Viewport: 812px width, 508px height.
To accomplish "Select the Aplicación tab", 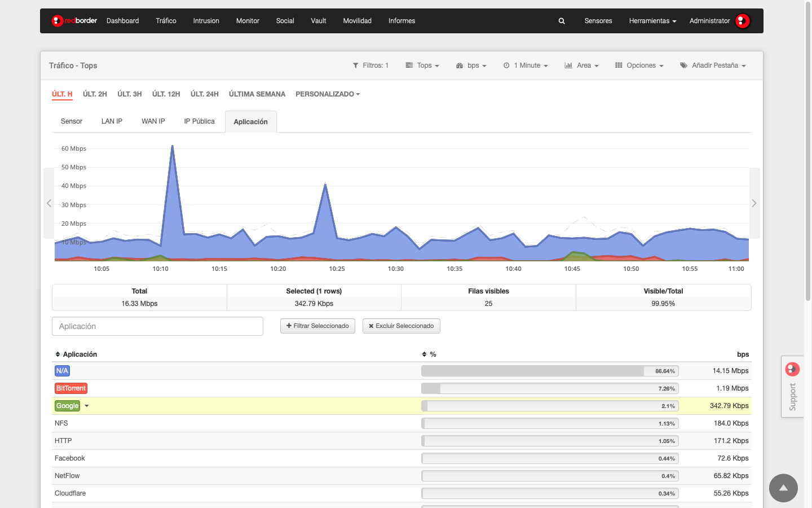I will click(250, 122).
